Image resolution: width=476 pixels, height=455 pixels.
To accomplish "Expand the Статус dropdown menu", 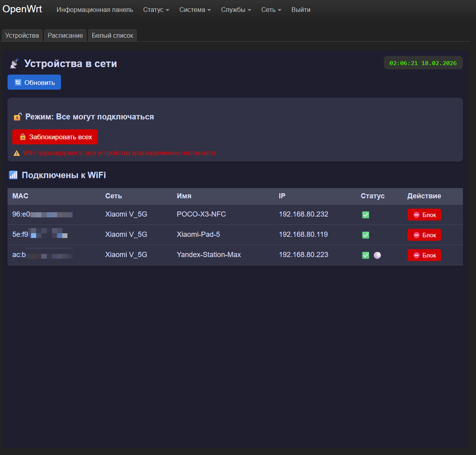I will point(156,10).
